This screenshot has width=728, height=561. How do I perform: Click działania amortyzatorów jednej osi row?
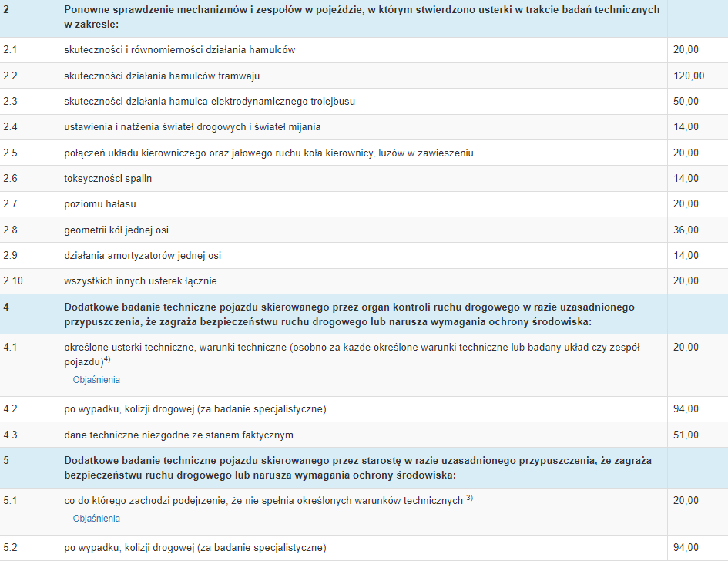(143, 255)
